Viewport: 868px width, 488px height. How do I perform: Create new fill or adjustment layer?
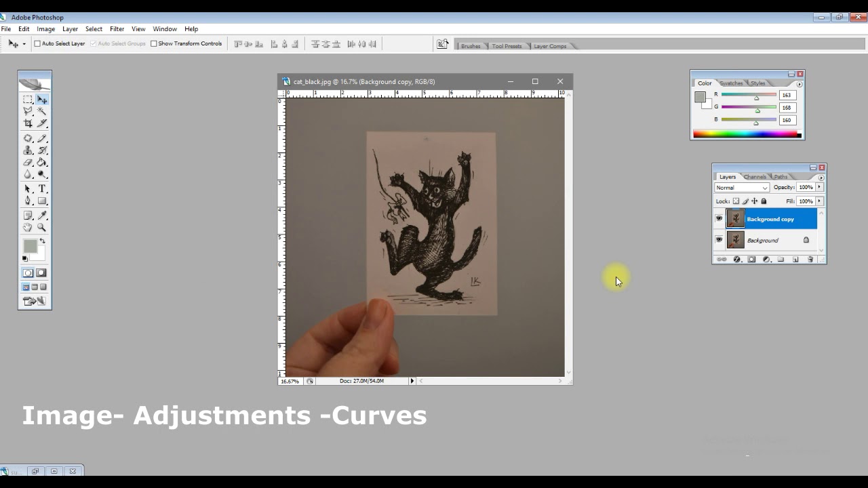(766, 260)
